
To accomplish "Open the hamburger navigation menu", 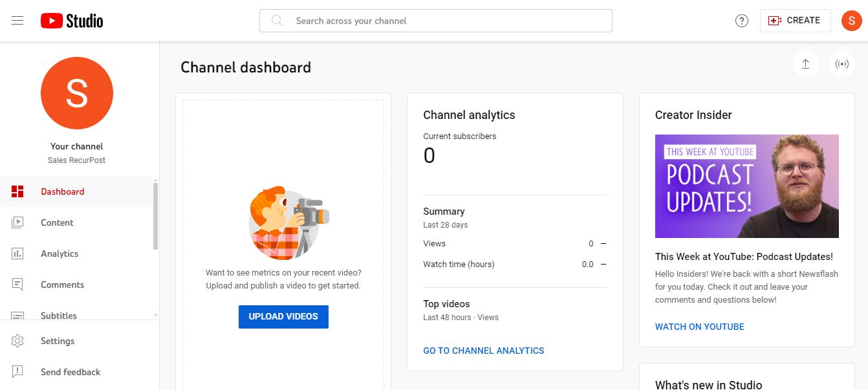I will pyautogui.click(x=17, y=21).
